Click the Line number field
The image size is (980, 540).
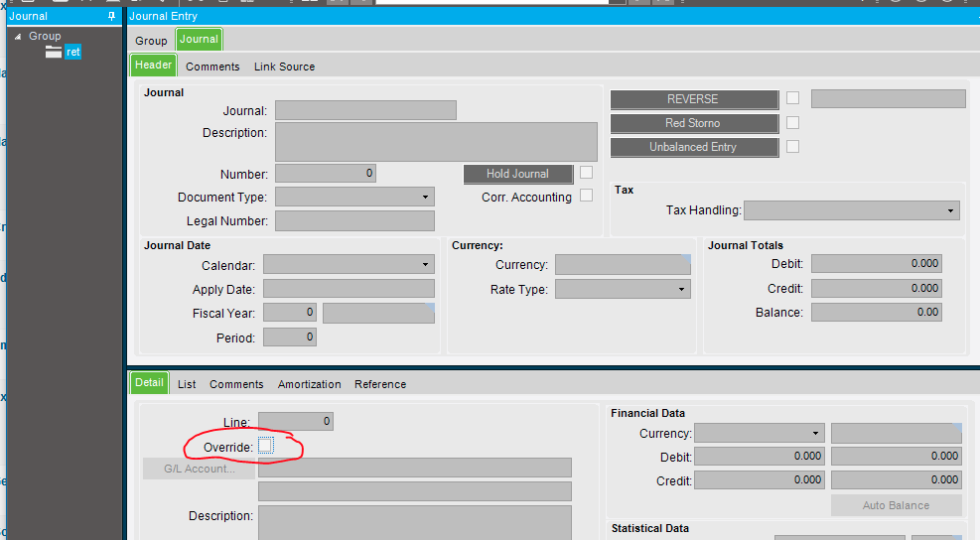296,421
